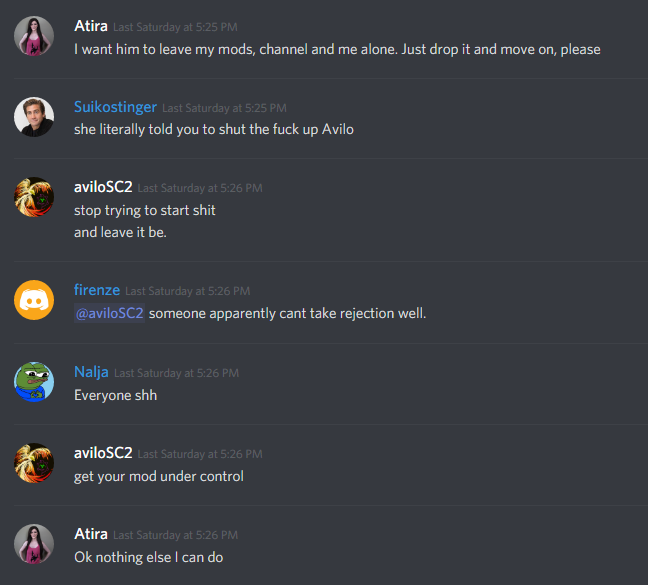Open Suikostinger's profile picture
648x585 pixels.
[34, 117]
